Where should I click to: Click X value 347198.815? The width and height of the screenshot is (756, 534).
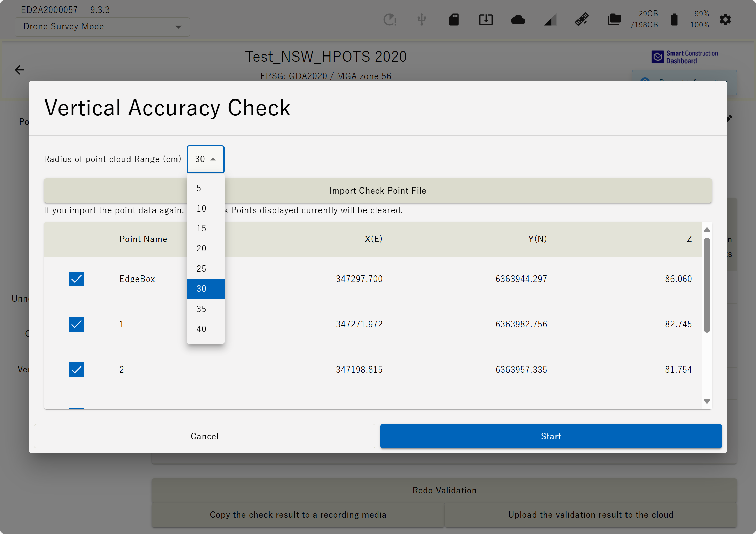[359, 370]
